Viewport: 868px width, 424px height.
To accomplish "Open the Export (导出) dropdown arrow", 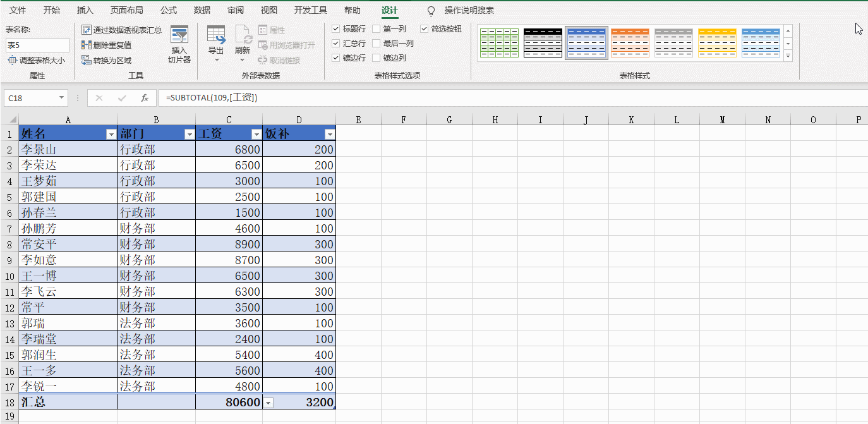I will click(x=216, y=59).
